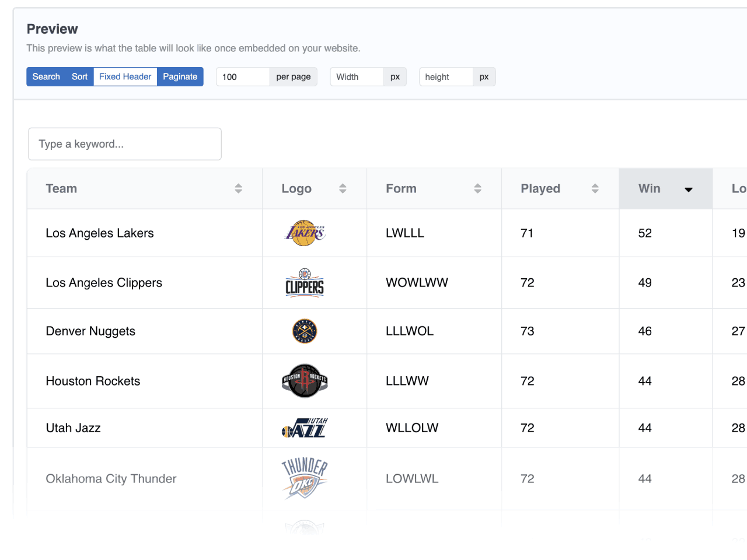Image resolution: width=747 pixels, height=560 pixels.
Task: Click the height input field
Action: [446, 77]
